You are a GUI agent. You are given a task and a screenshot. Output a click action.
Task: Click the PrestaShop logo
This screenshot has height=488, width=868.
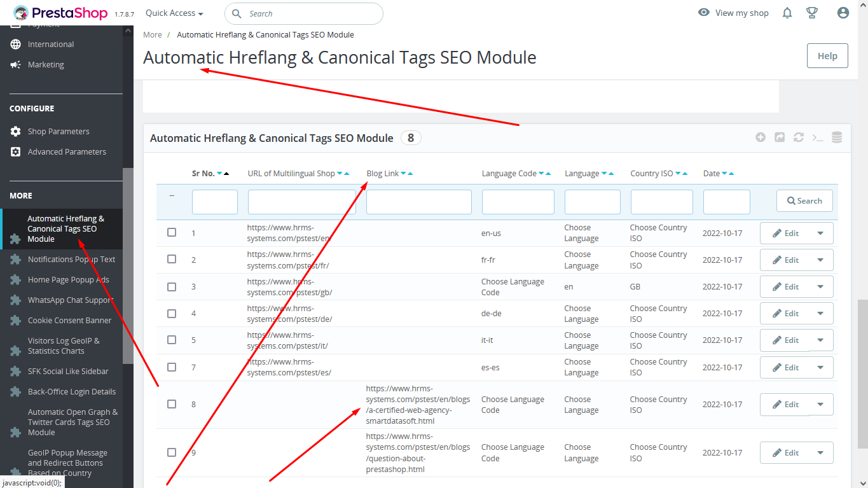[60, 13]
